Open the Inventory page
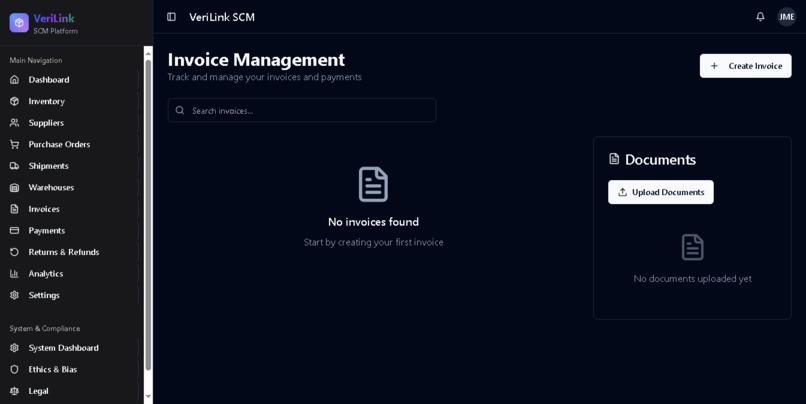 pos(70,101)
